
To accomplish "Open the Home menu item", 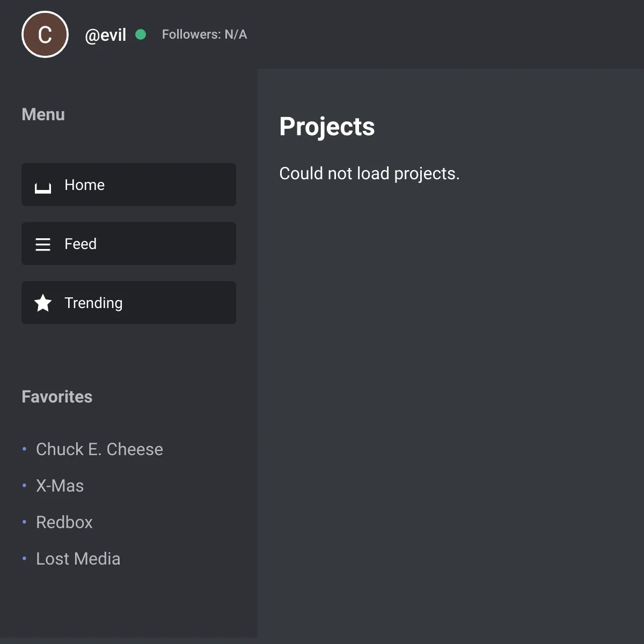I will pos(129,185).
